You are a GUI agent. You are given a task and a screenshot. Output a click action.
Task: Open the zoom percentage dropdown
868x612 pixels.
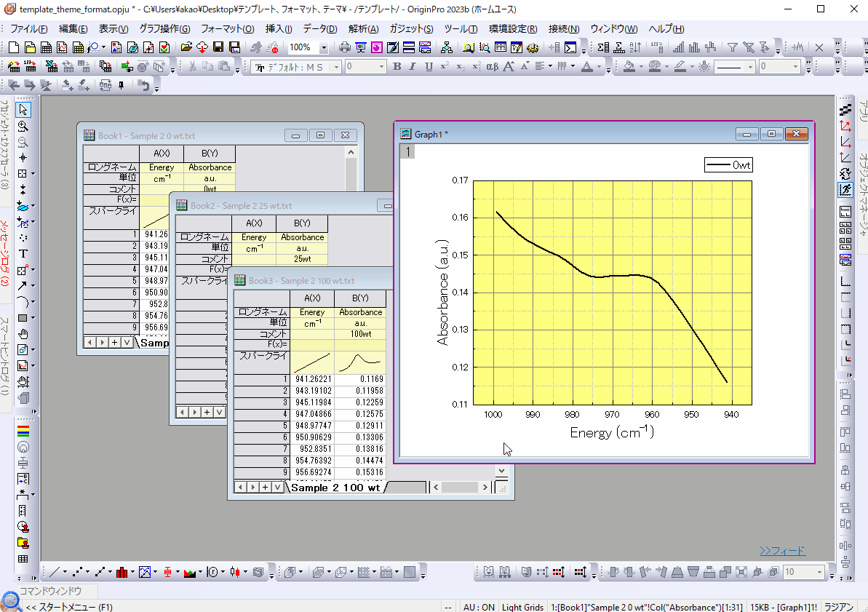pos(324,47)
